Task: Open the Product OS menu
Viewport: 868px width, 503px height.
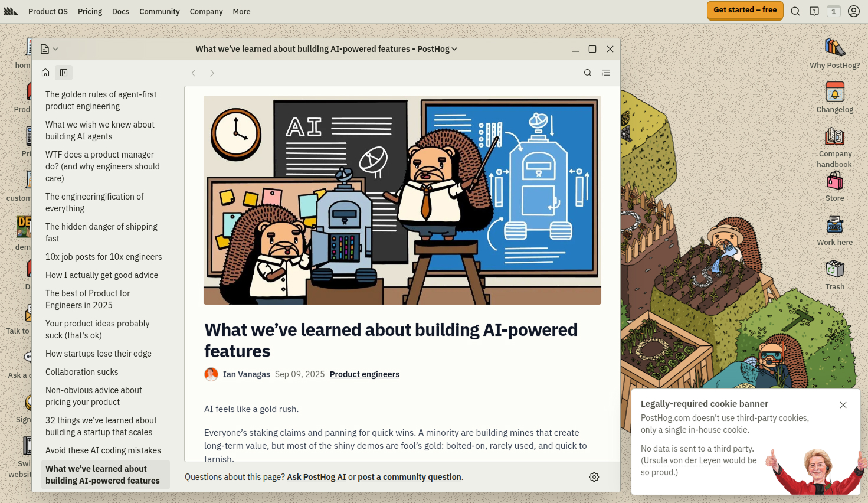Action: pos(48,11)
